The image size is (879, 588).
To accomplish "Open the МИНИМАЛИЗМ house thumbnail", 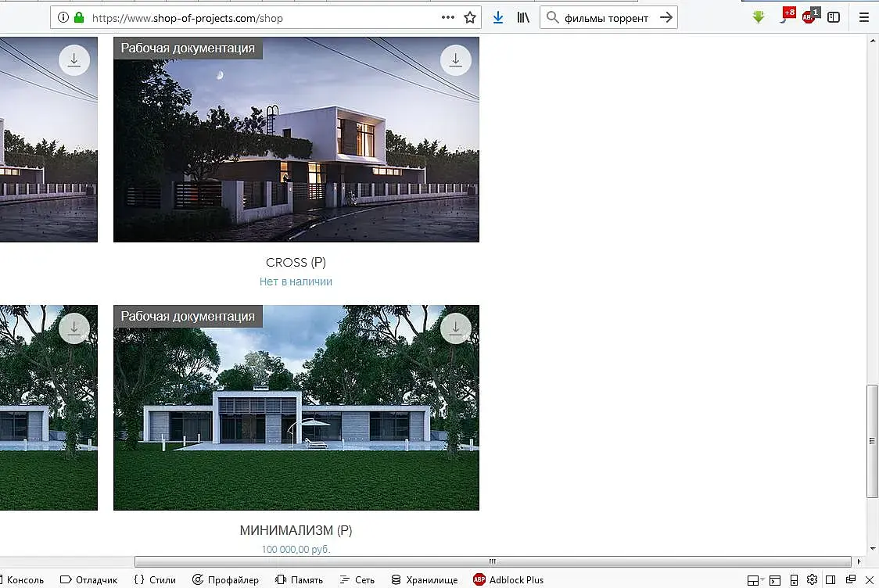I will (296, 407).
